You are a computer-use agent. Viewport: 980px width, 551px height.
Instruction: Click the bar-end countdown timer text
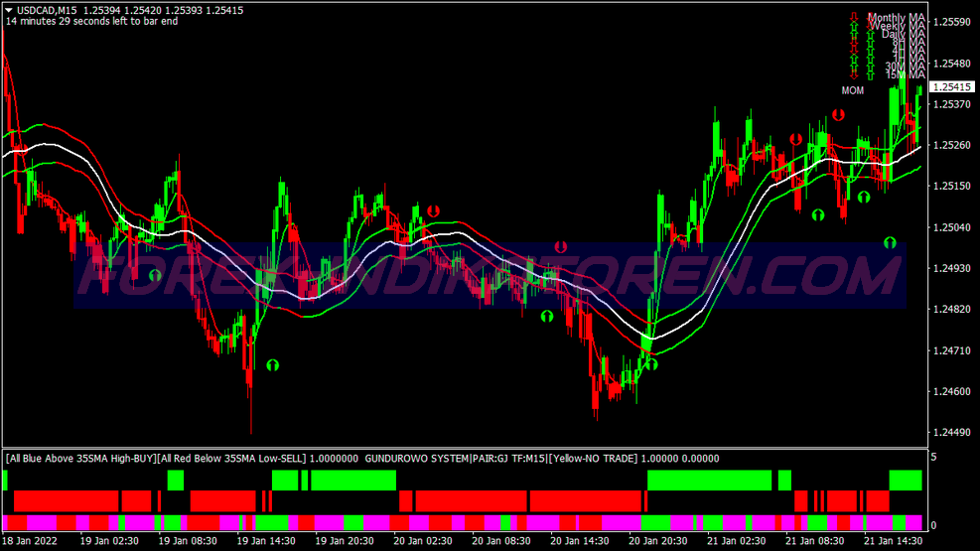92,21
